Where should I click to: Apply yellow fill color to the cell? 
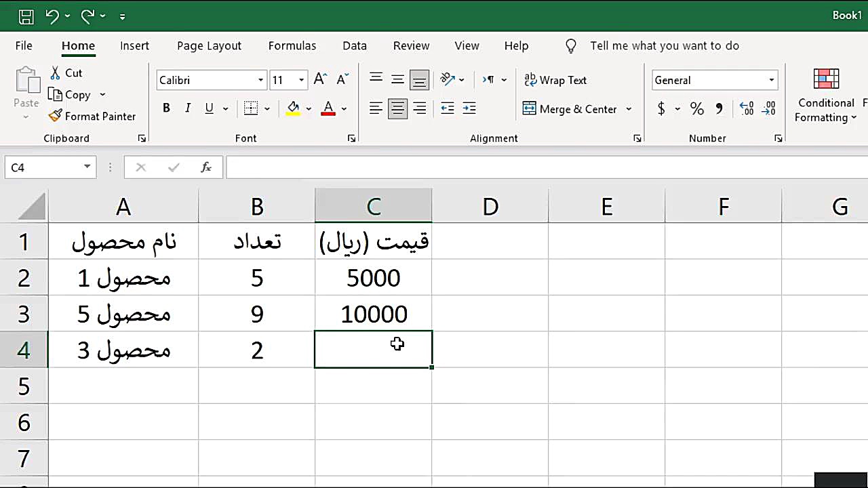(293, 108)
